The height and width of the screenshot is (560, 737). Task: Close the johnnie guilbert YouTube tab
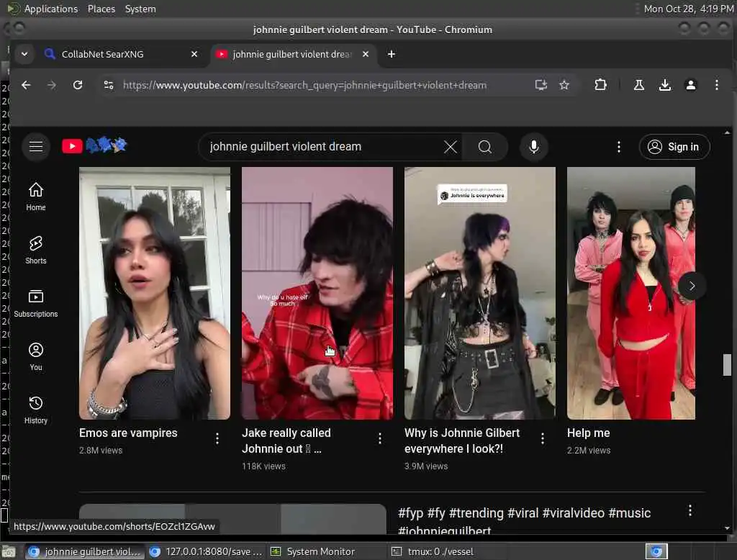365,54
